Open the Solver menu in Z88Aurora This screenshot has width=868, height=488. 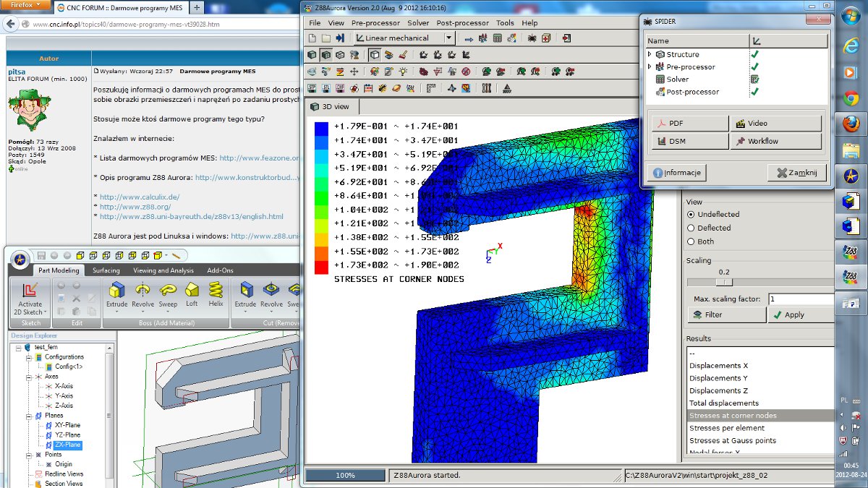pos(418,23)
